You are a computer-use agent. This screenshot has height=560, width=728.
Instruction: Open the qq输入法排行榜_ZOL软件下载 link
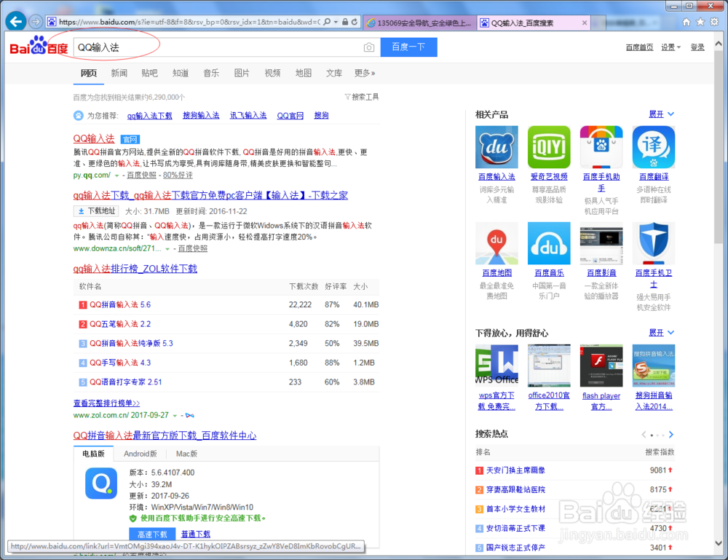[x=135, y=269]
